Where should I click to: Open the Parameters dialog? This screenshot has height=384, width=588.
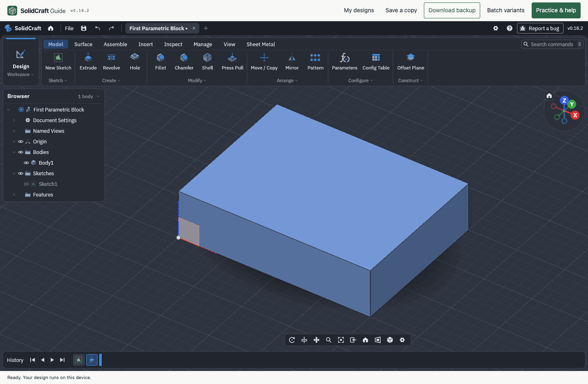[x=345, y=62]
